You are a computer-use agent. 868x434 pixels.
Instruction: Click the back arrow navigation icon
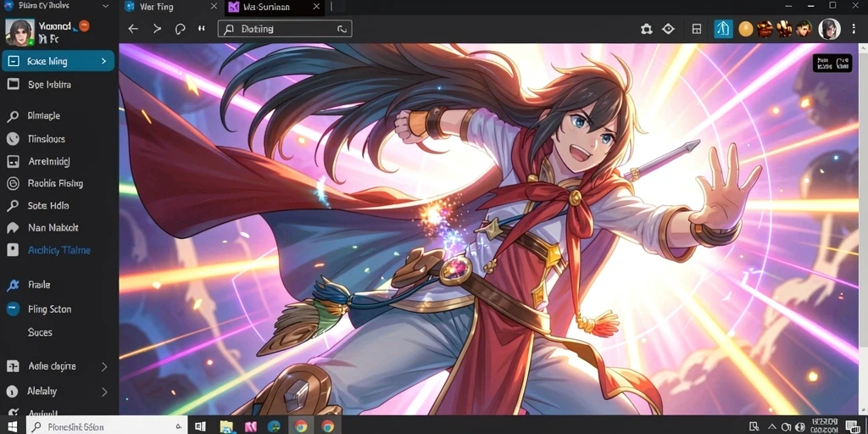133,29
